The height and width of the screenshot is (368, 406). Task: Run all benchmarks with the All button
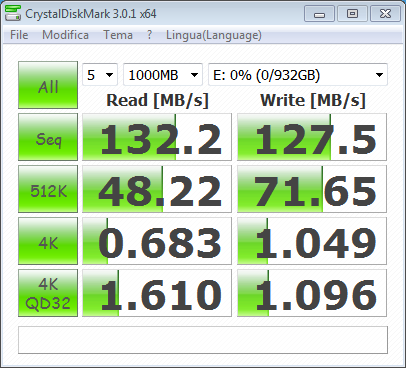pos(48,85)
